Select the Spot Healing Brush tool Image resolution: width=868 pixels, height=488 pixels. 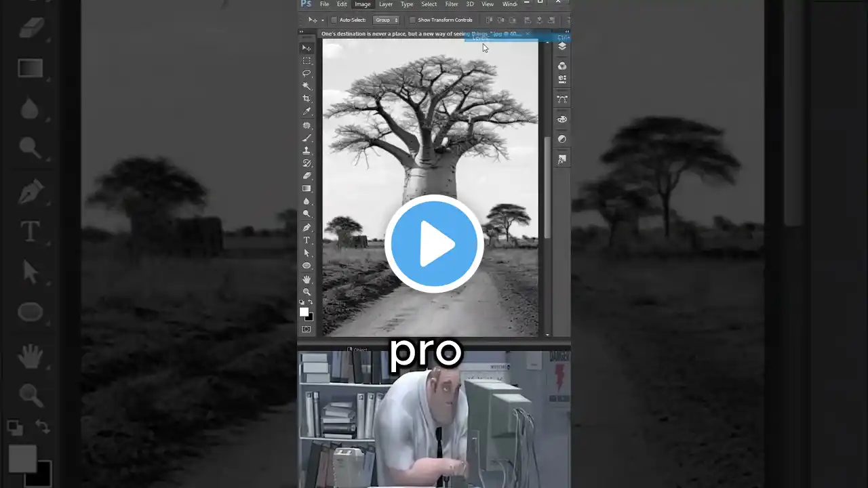[x=307, y=125]
